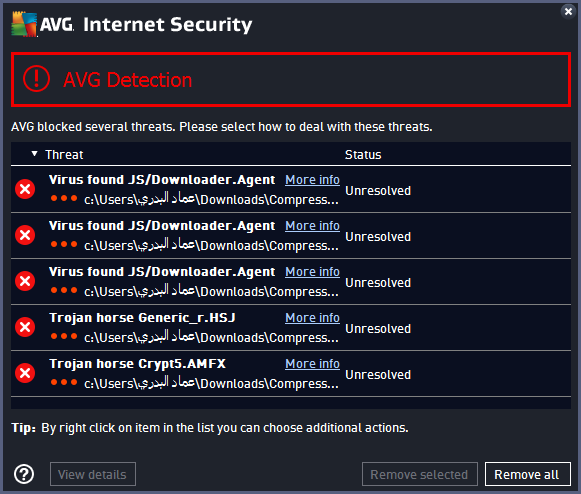
Task: Open More info for Trojan horse Generic_r.HSJ
Action: (x=312, y=318)
